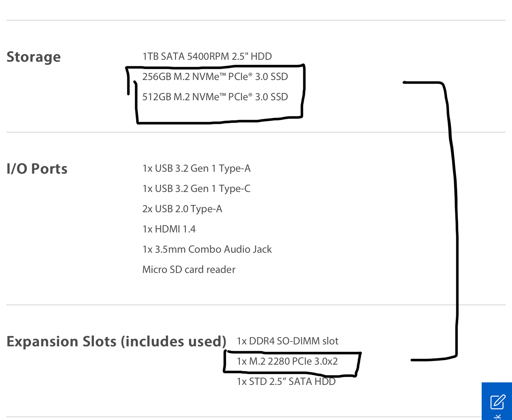Image resolution: width=512 pixels, height=420 pixels.
Task: Select the USB 3.2 Gen 1 Type-C line
Action: click(x=196, y=188)
